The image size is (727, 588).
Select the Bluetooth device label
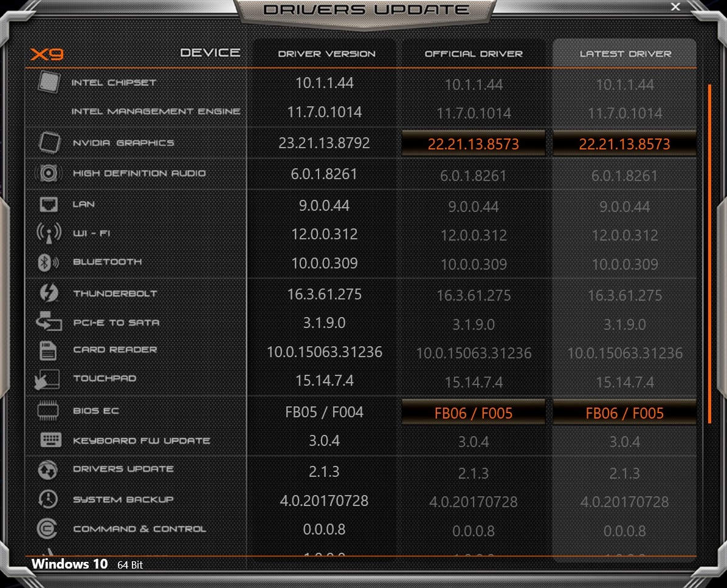pos(108,262)
